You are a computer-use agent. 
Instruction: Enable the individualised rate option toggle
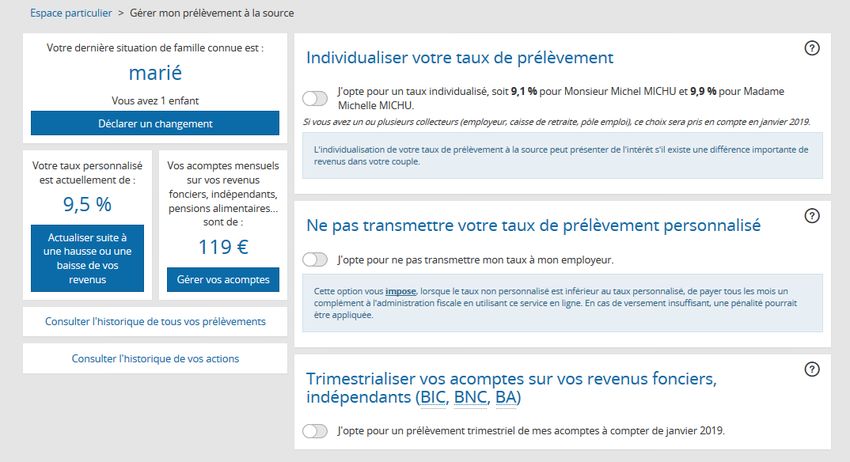pyautogui.click(x=315, y=98)
